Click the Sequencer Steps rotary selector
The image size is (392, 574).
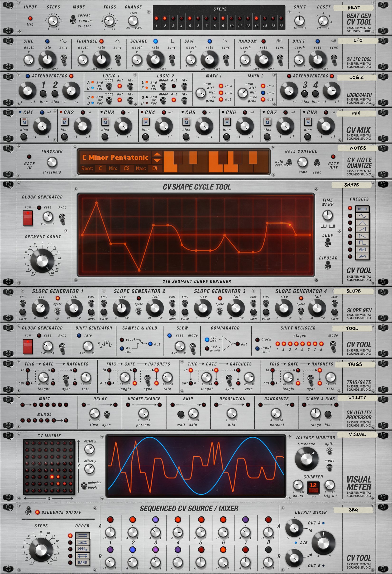click(41, 550)
